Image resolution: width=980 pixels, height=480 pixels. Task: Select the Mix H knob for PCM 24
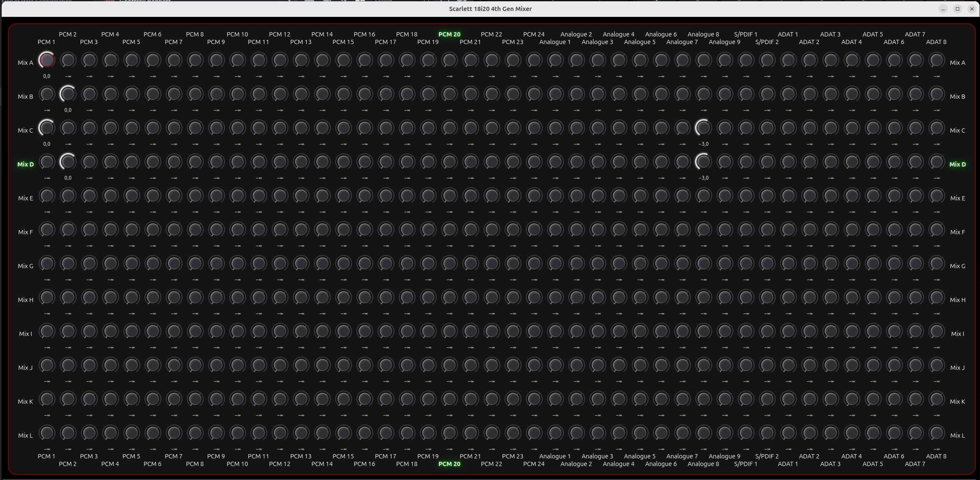[534, 297]
